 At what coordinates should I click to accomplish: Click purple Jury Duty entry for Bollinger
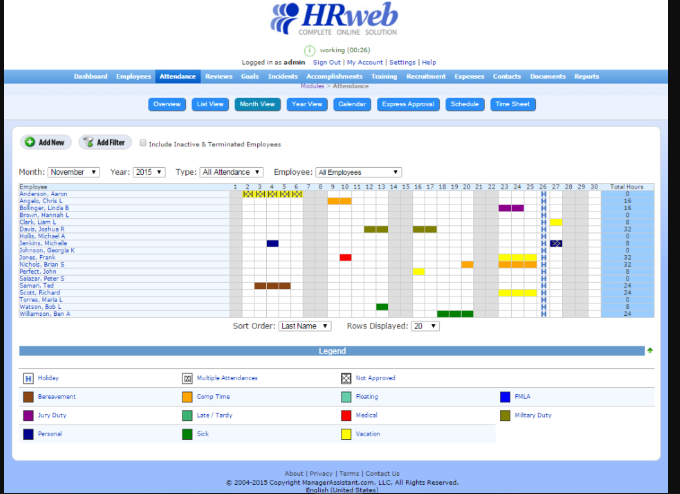pos(511,208)
